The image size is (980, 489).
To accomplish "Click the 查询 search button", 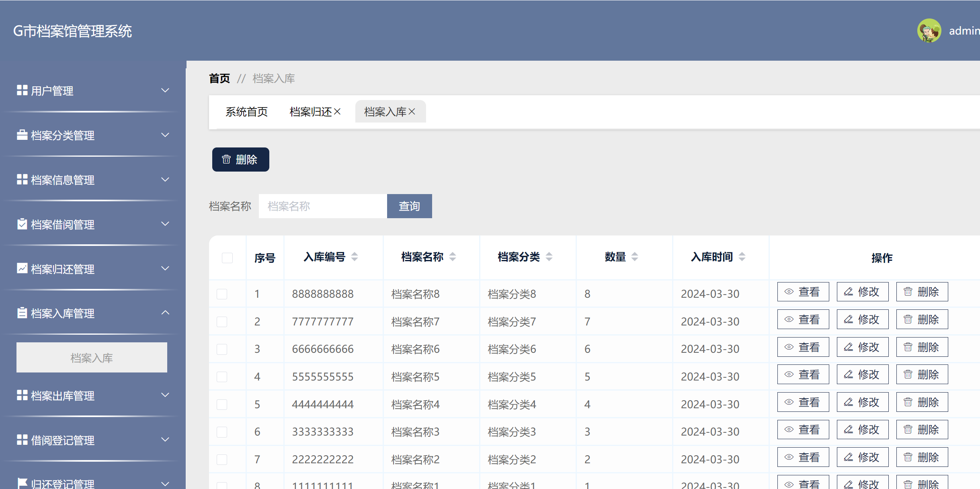I will (409, 206).
